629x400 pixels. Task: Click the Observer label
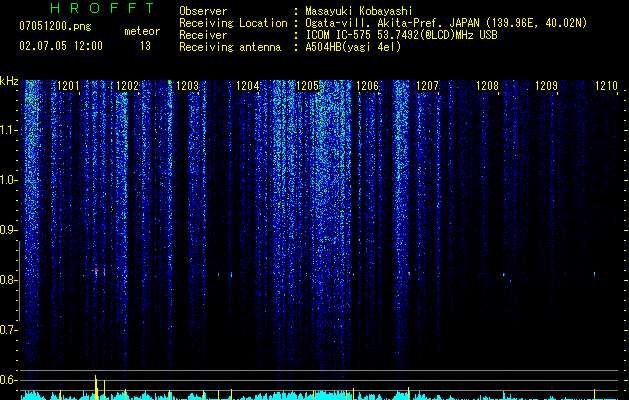coord(203,11)
